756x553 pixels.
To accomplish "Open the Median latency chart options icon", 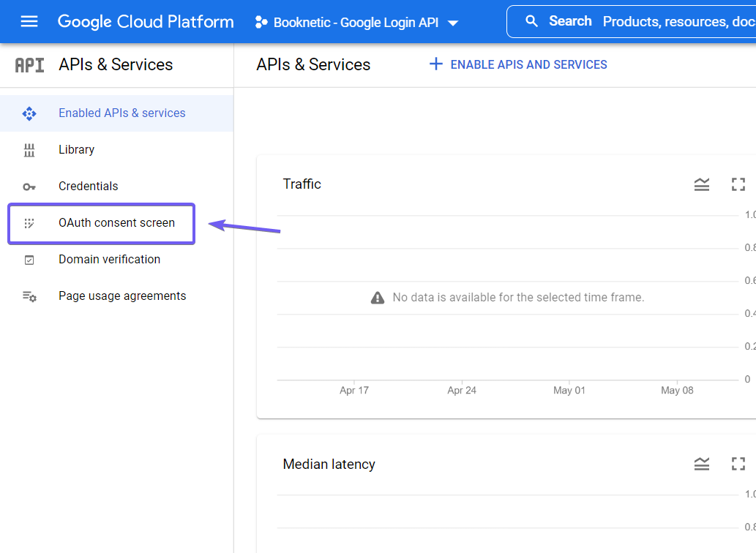I will click(701, 464).
